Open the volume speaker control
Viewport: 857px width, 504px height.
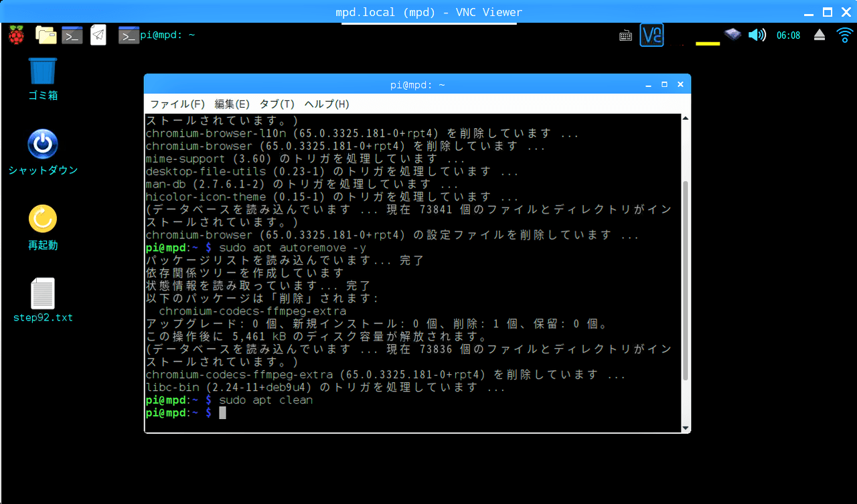[757, 35]
